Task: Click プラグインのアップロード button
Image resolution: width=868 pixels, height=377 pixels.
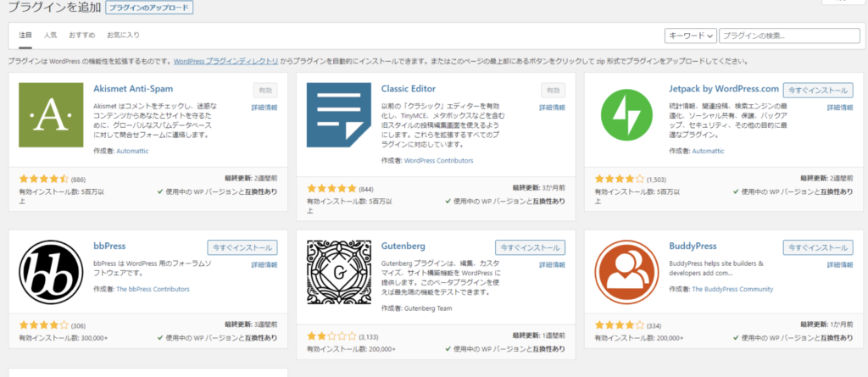Action: pyautogui.click(x=149, y=8)
